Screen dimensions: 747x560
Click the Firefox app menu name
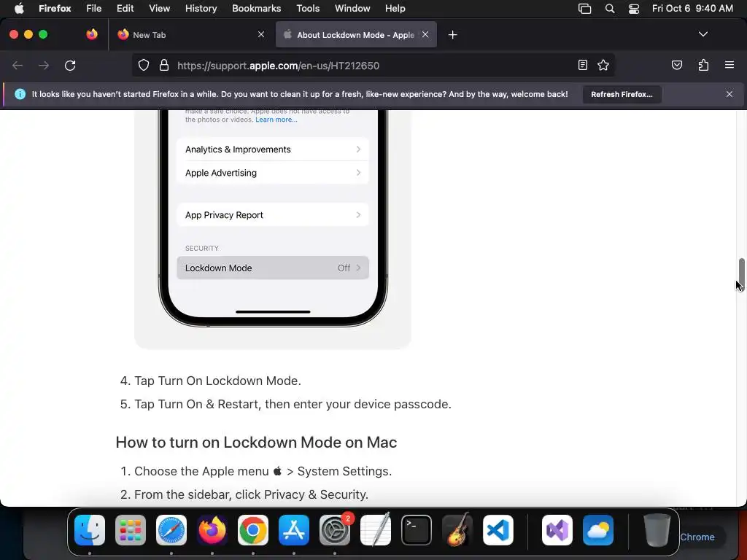[x=55, y=8]
